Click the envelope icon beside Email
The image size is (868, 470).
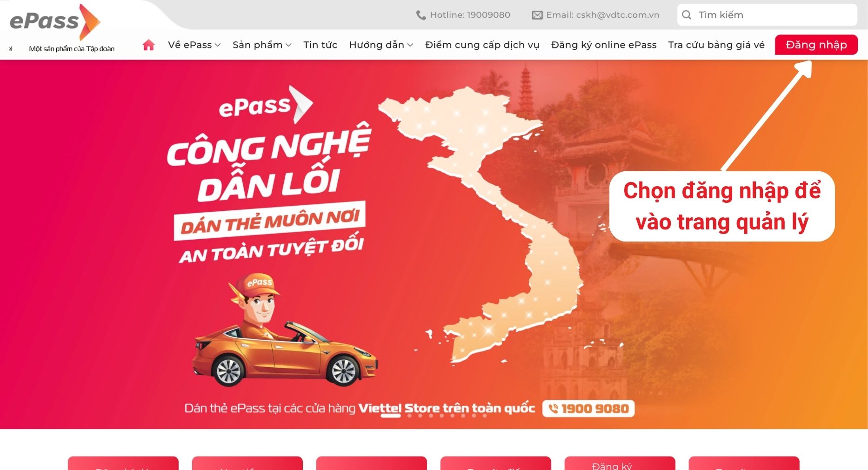(537, 15)
